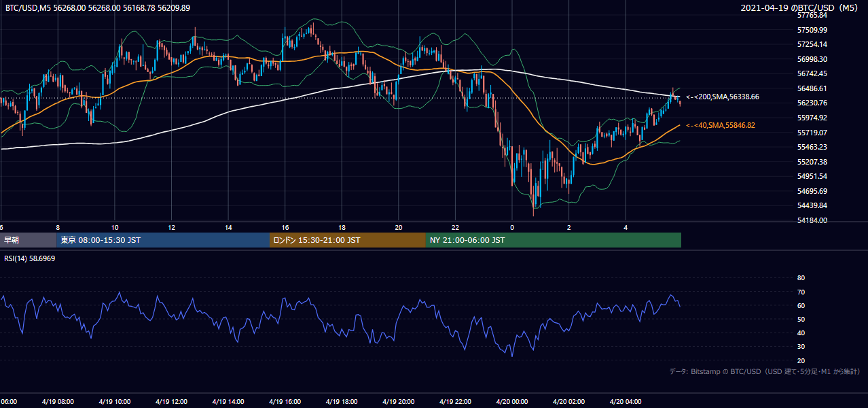Click the 早朝 session bar
Screen dimensions: 868x408
click(28, 240)
